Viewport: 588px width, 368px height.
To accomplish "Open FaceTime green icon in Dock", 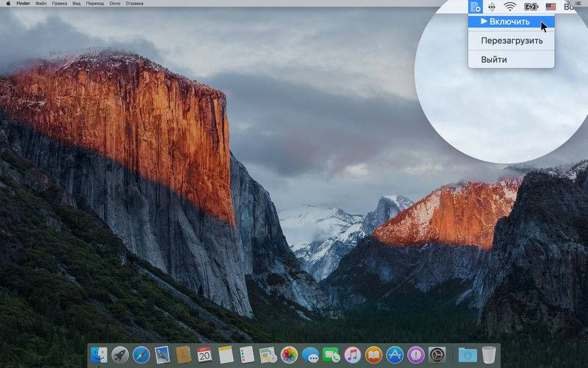I will click(331, 355).
